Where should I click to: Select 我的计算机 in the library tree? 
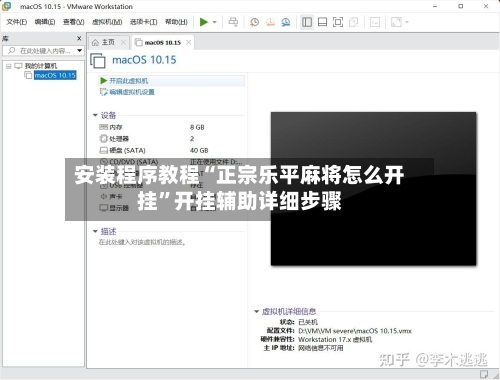pos(41,66)
